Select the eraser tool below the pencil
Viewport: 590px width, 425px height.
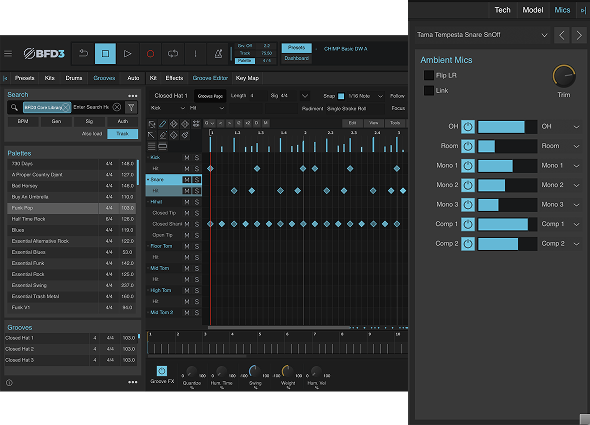coord(163,135)
